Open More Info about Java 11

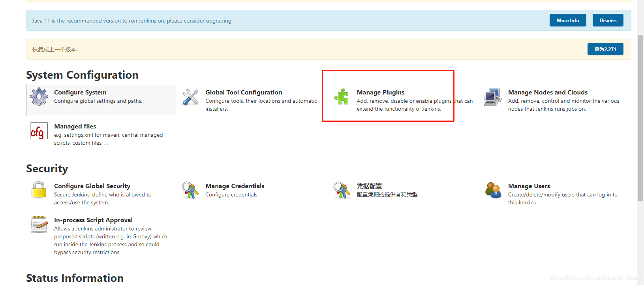568,20
